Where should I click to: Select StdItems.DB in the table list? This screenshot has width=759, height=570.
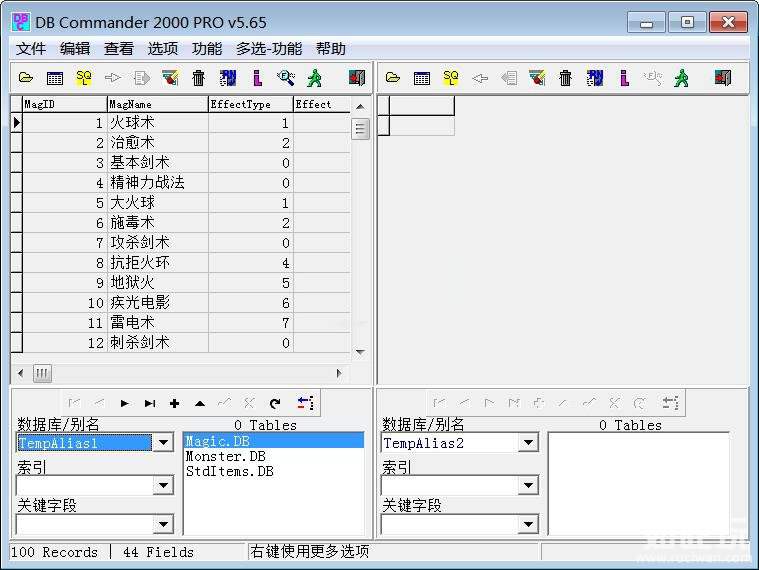230,471
